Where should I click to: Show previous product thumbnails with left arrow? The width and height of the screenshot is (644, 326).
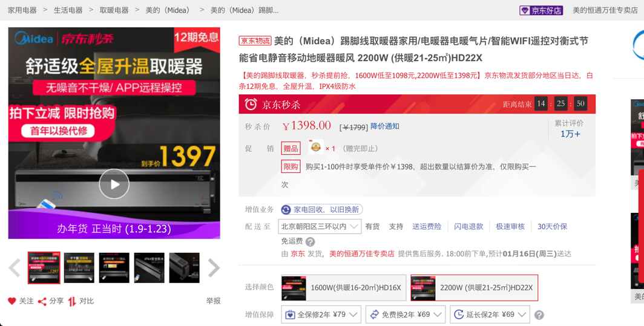pyautogui.click(x=15, y=268)
